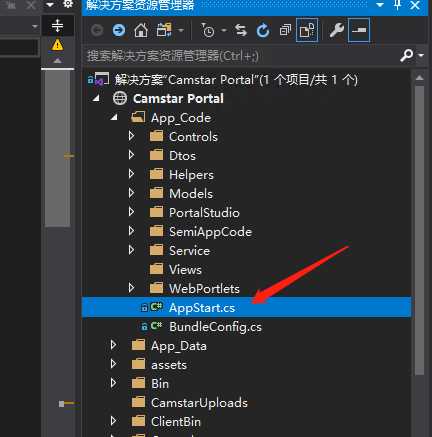Select the App_Data folder
This screenshot has width=432, height=437.
click(x=179, y=346)
